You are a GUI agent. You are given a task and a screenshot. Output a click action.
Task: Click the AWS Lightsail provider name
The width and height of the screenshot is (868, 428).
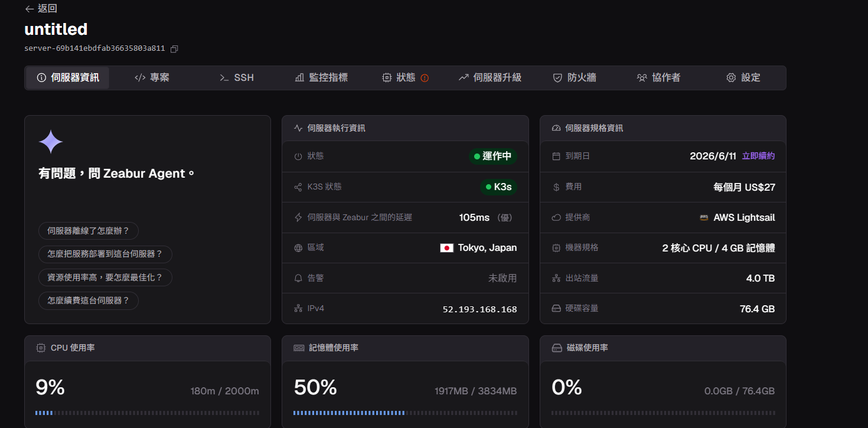744,217
